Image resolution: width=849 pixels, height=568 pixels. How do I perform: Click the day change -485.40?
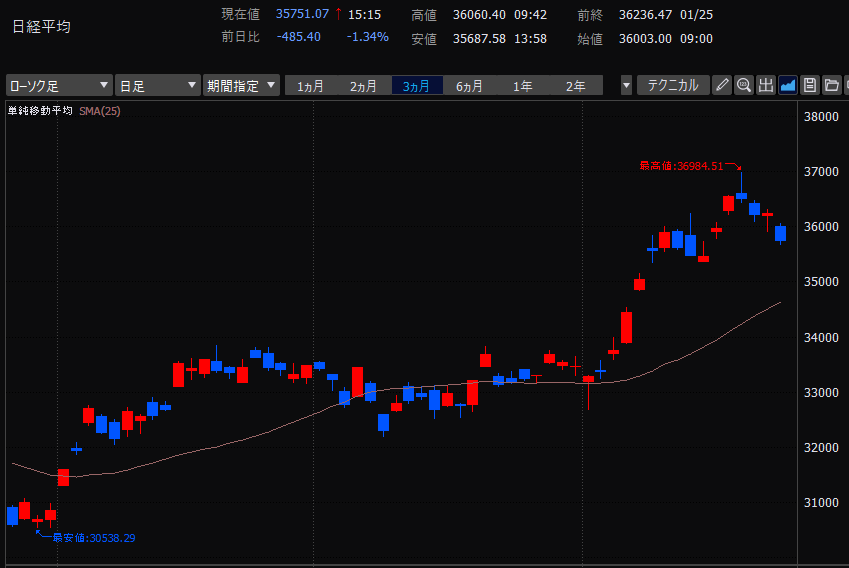click(299, 37)
